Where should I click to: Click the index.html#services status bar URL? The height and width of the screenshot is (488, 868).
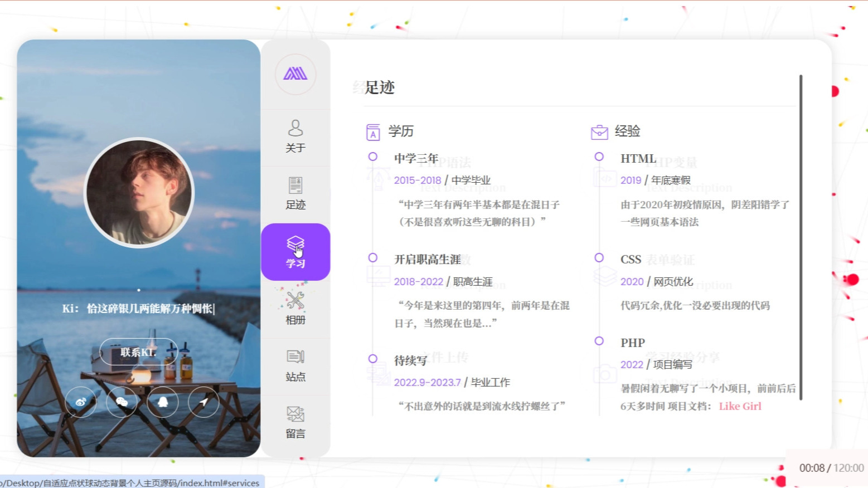(x=130, y=483)
